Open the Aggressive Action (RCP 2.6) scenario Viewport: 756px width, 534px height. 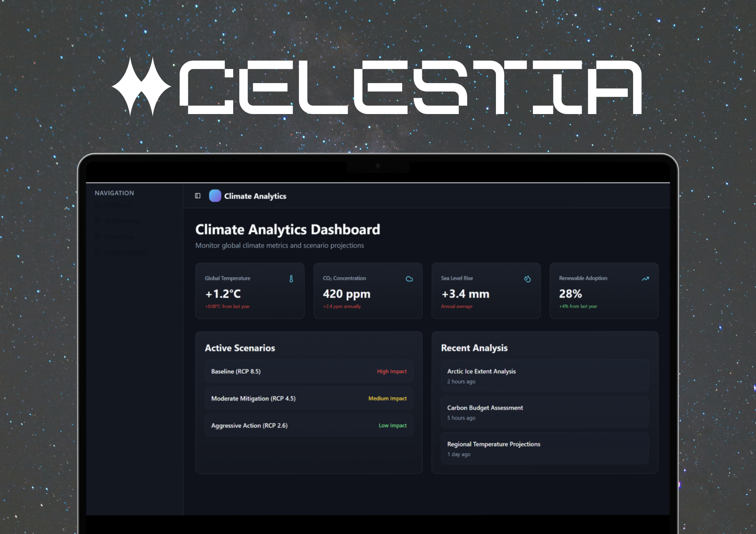point(308,425)
